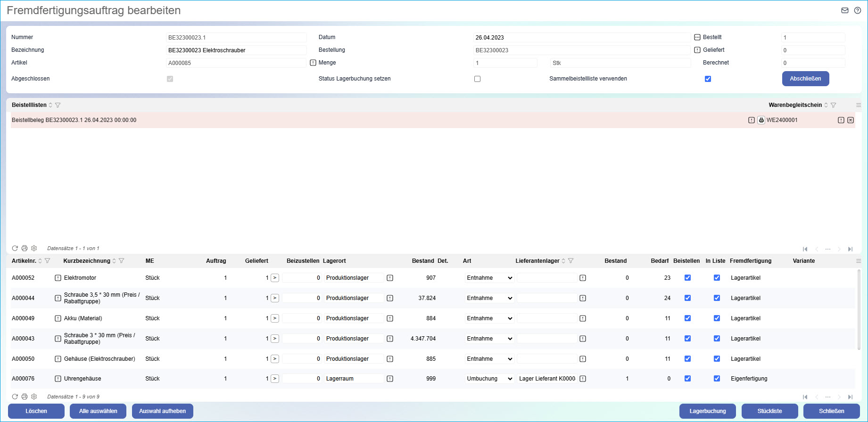
Task: Toggle Abgeschlossen checkbox
Action: 170,79
